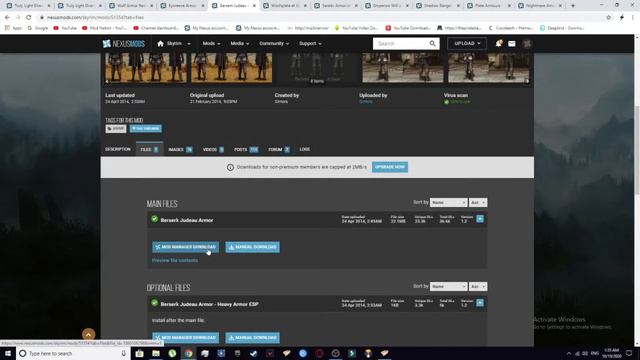Click Mod Manager Download for main file

tap(186, 247)
